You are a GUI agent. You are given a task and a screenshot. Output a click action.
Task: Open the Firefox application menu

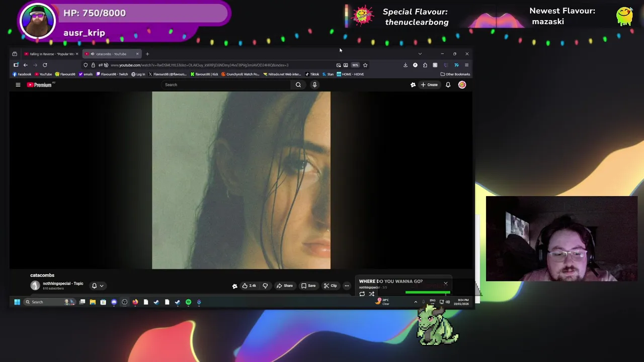coord(466,65)
